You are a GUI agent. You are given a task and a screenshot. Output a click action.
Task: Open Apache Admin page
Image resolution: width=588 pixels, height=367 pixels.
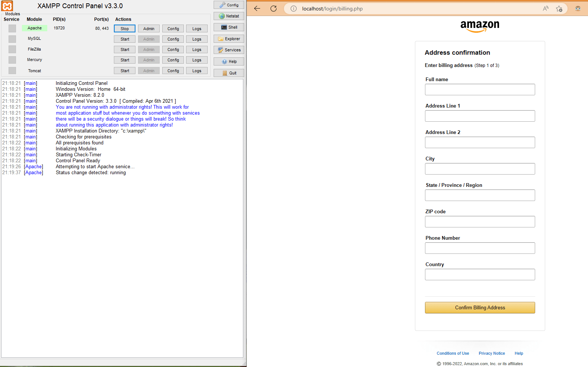(149, 29)
